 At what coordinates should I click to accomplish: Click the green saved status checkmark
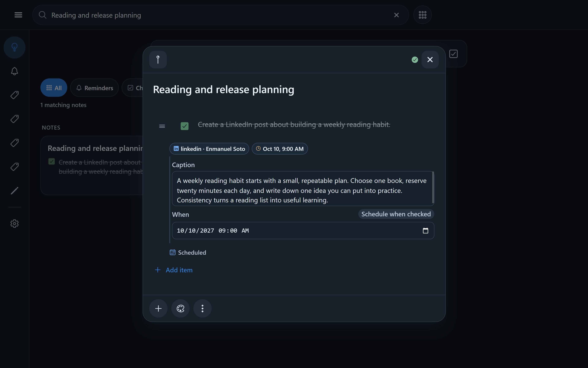click(415, 60)
